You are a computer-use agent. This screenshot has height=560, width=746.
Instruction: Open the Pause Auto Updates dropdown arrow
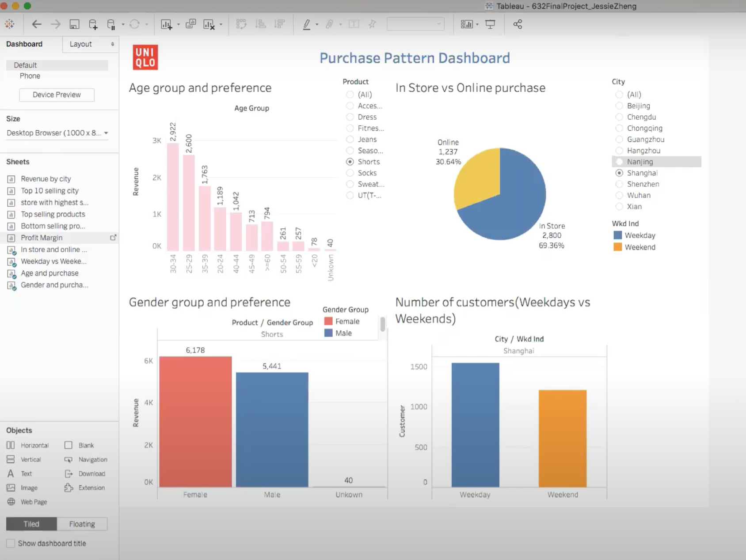[x=123, y=25]
